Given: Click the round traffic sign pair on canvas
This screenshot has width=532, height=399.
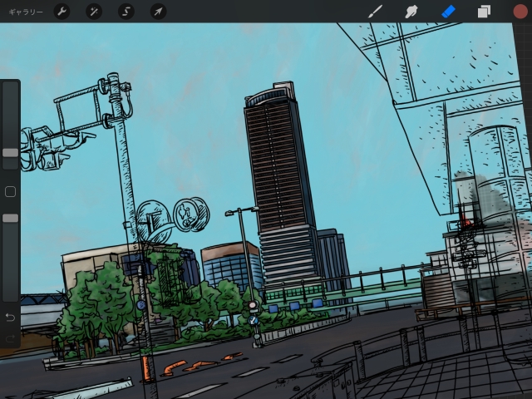Looking at the screenshot, I should 175,218.
